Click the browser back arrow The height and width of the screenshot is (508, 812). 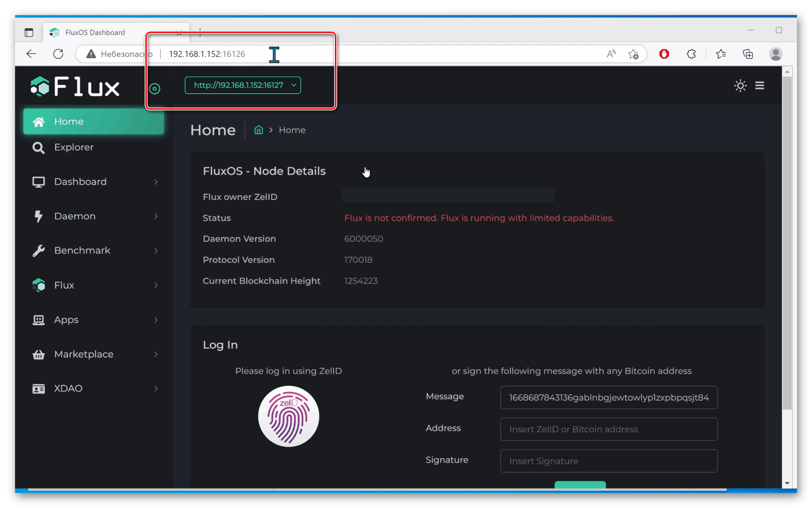32,54
